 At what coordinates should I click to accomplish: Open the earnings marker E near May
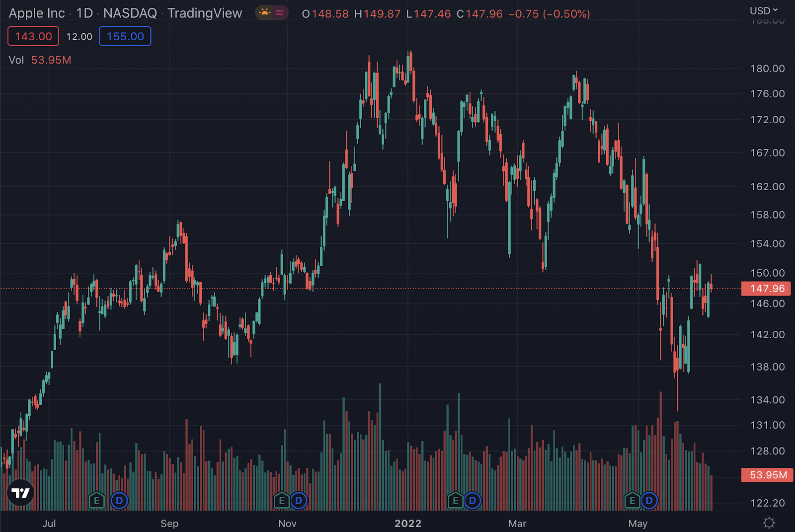pos(632,501)
